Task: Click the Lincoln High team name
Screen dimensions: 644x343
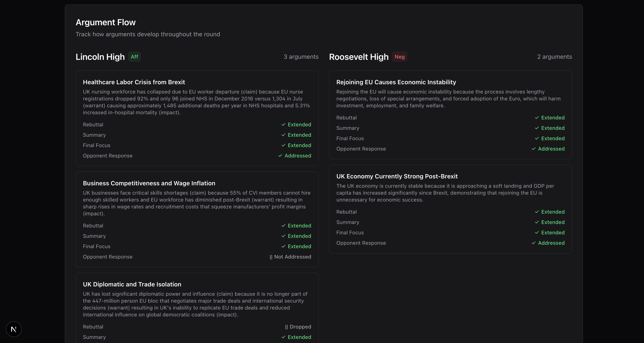Action: pyautogui.click(x=100, y=57)
